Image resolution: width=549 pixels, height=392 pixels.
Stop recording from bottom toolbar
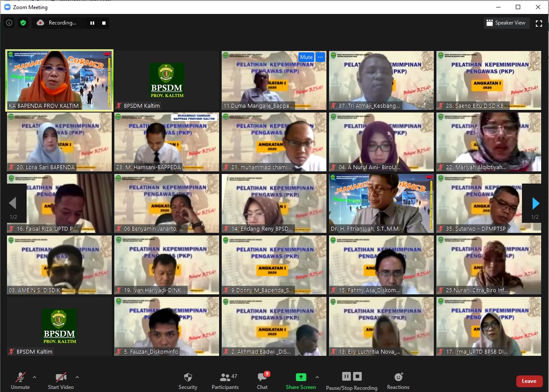(x=357, y=376)
